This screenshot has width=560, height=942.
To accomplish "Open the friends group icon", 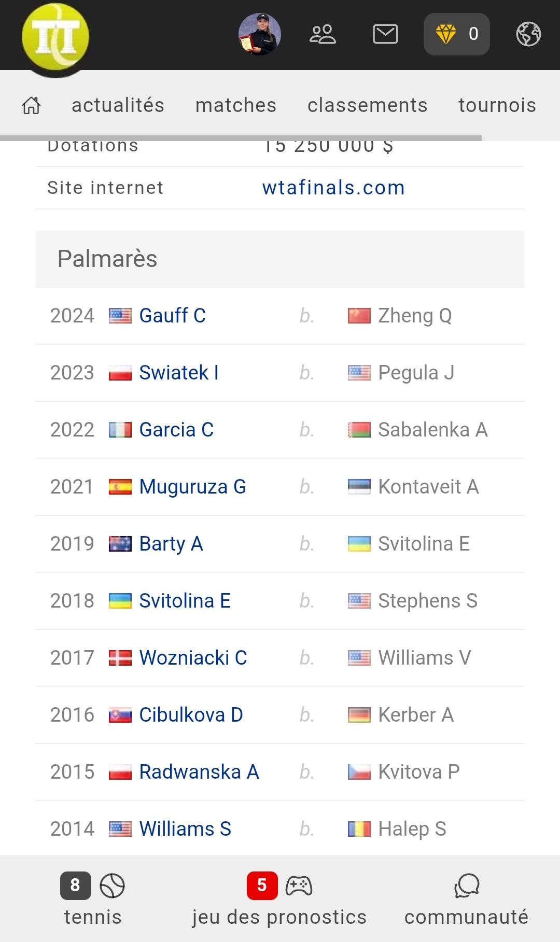I will pos(323,34).
